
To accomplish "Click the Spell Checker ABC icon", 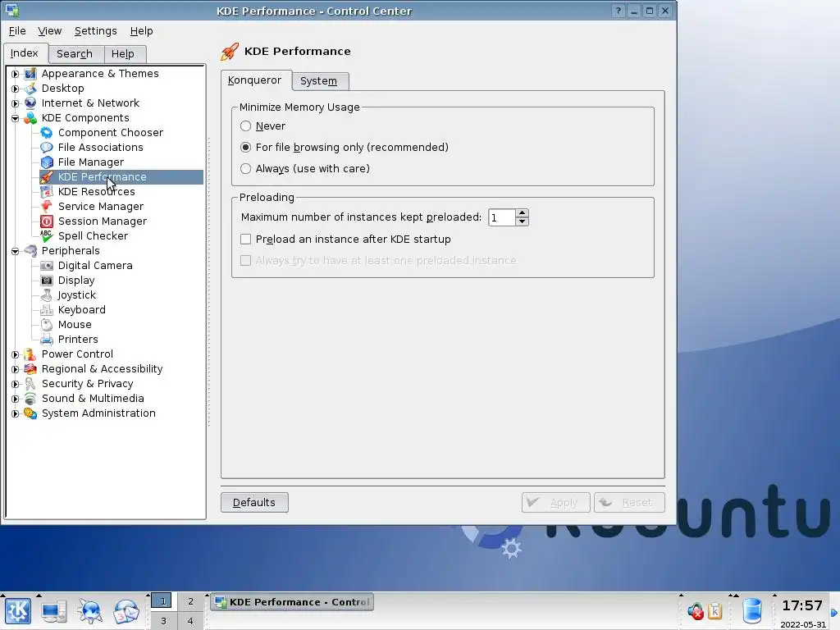I will tap(47, 235).
